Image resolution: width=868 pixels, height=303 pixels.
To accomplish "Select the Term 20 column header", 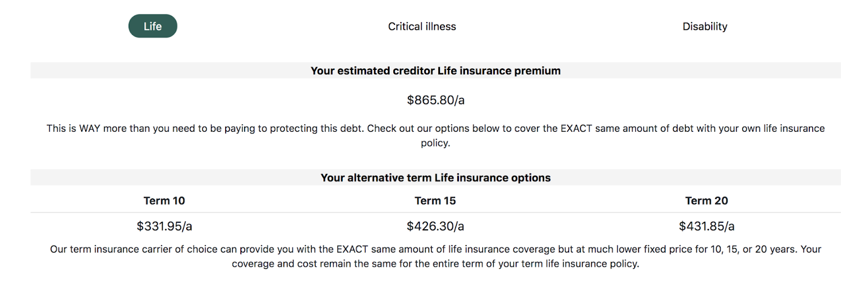I will pos(706,201).
